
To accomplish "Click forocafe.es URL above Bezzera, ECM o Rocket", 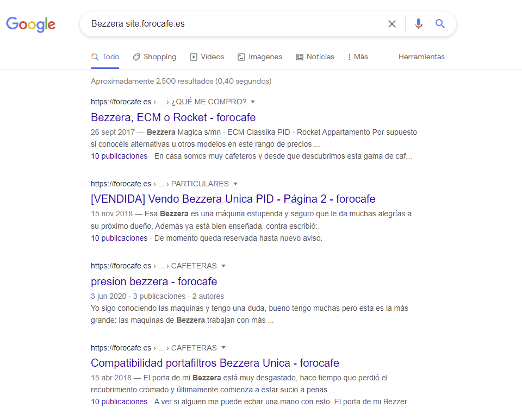I will point(121,102).
